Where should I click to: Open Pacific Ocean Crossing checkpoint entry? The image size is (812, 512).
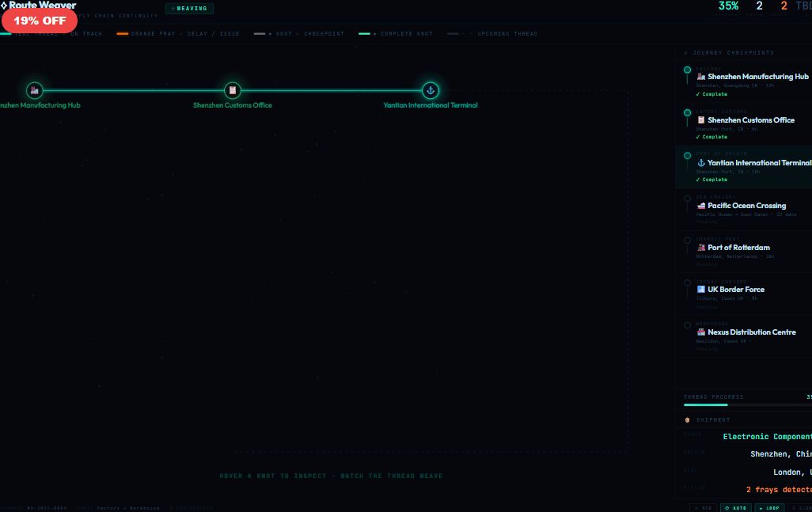(752, 210)
